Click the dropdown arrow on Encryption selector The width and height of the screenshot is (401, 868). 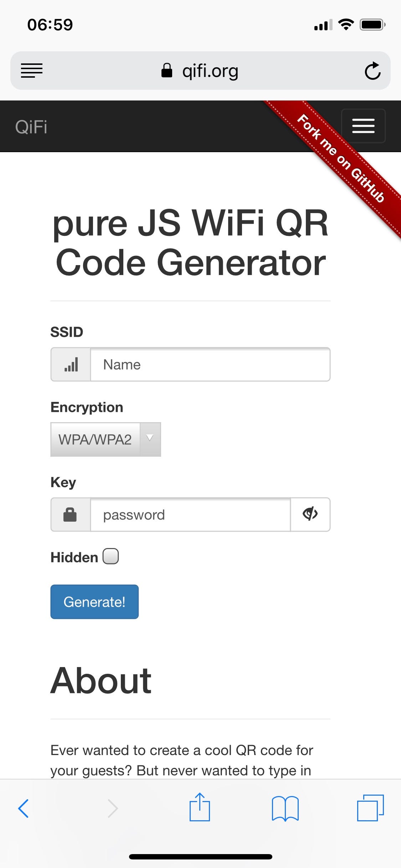pyautogui.click(x=150, y=439)
